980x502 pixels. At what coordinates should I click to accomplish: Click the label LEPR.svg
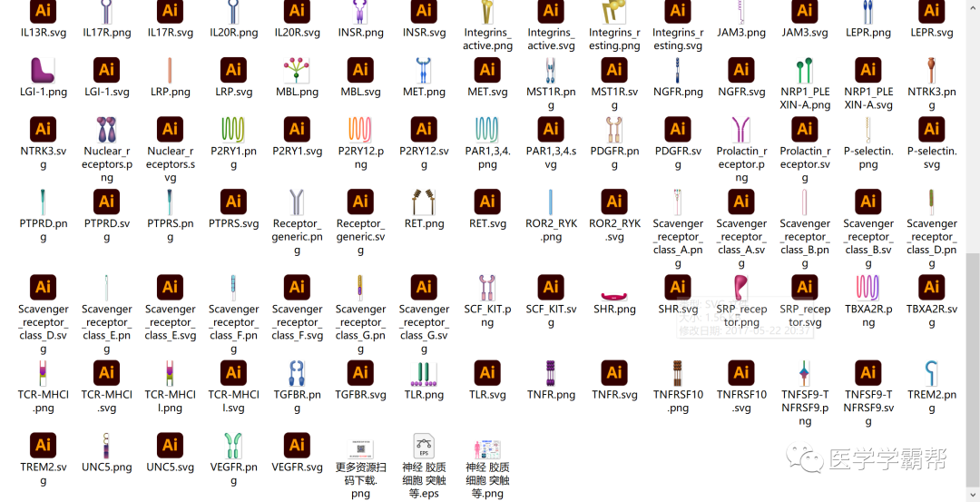pos(931,33)
